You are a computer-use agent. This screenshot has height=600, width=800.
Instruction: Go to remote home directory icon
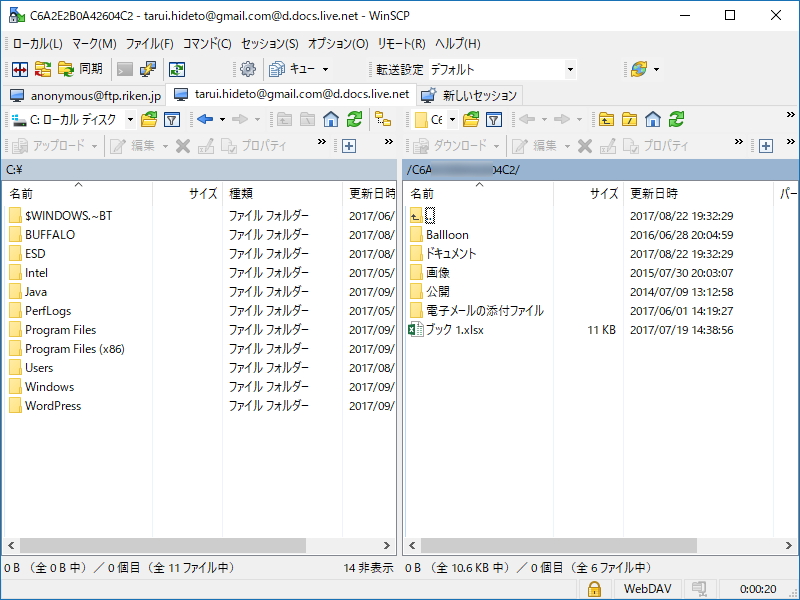point(654,120)
